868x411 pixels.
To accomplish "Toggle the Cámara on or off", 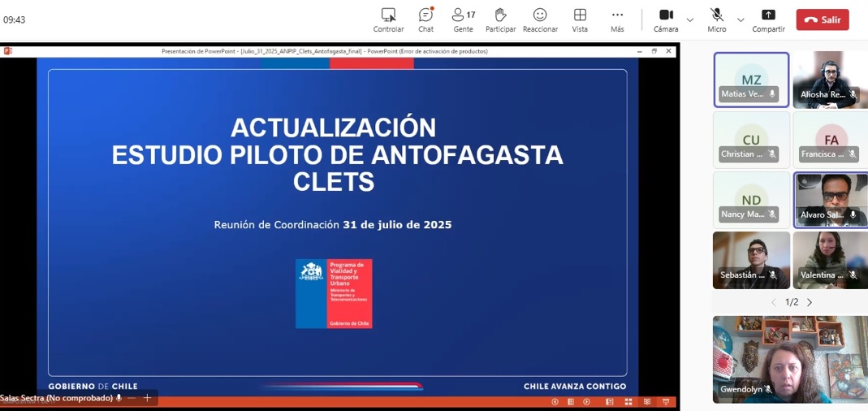I will tap(666, 19).
